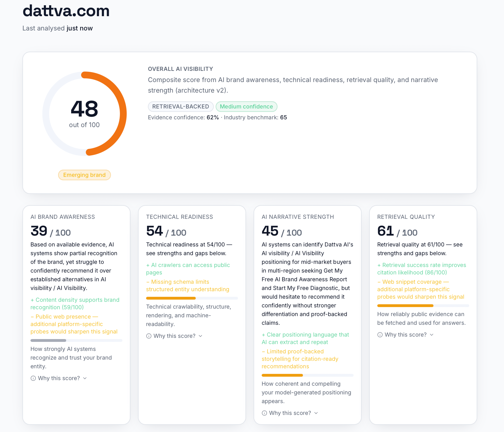Expand chevron beside AI Narrative Strength 'Why this score?'

[x=316, y=413]
